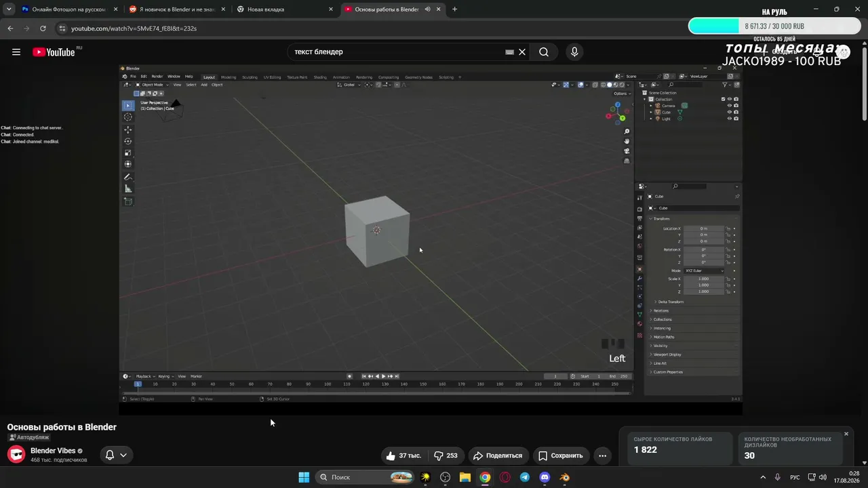Search YouTube with the magnifier button
Viewport: 868px width, 488px height.
tap(544, 52)
